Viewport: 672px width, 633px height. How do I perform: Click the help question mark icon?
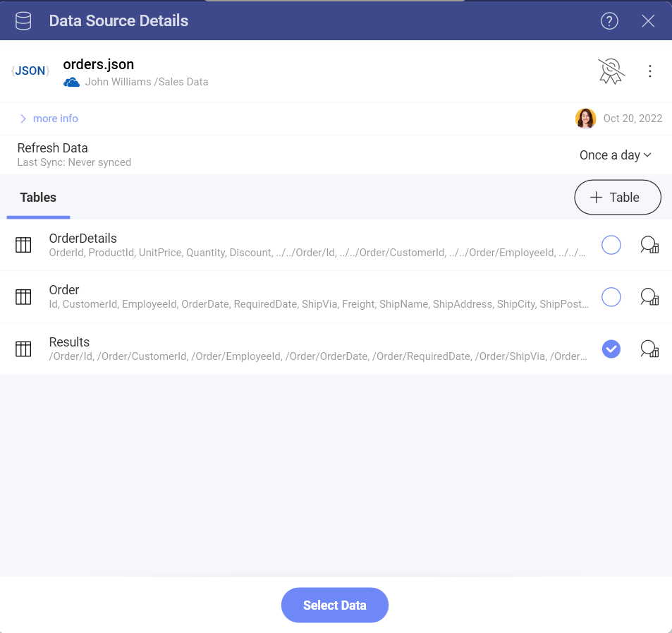(x=609, y=21)
